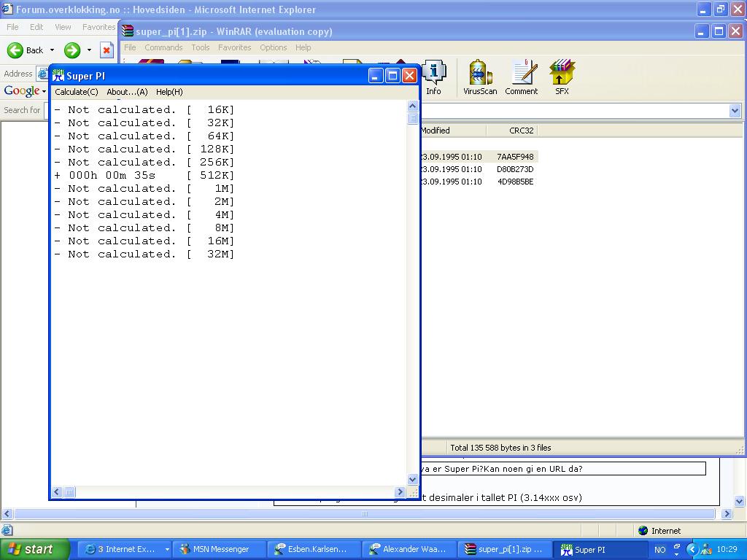This screenshot has height=560, width=747.
Task: Select file row with CRC32 D80B273D
Action: pyautogui.click(x=479, y=169)
